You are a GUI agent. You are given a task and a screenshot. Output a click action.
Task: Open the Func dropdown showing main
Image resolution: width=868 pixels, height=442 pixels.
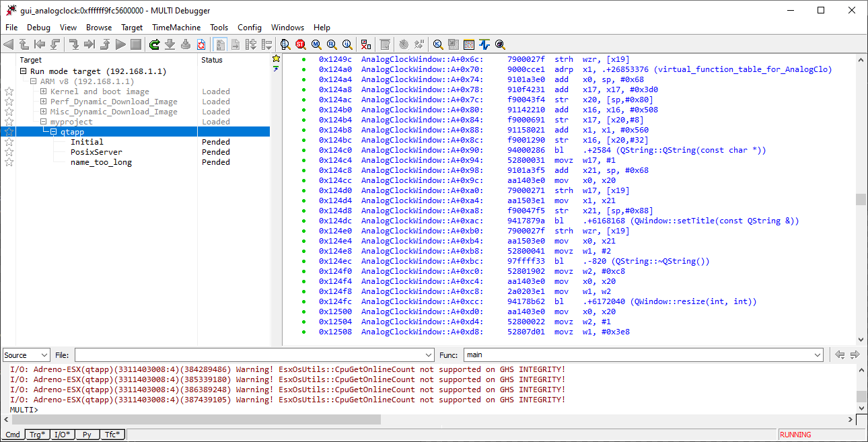click(x=816, y=355)
